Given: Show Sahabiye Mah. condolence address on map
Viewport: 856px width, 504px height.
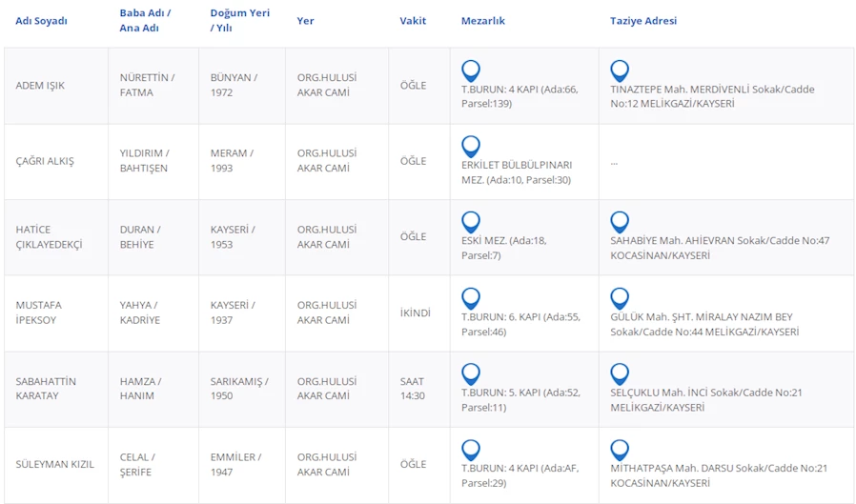Looking at the screenshot, I should (620, 222).
